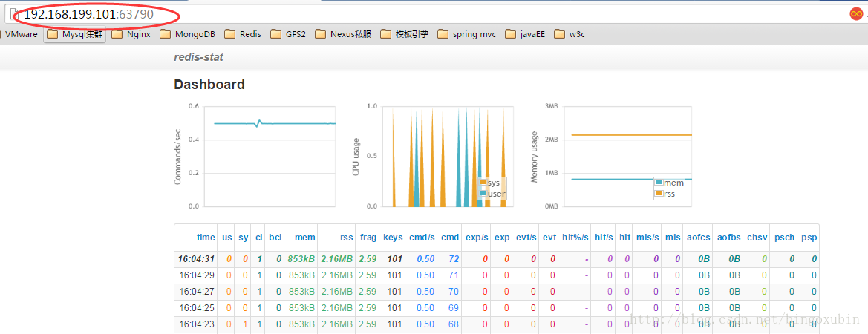Open the w3c bookmark folder

[x=570, y=34]
